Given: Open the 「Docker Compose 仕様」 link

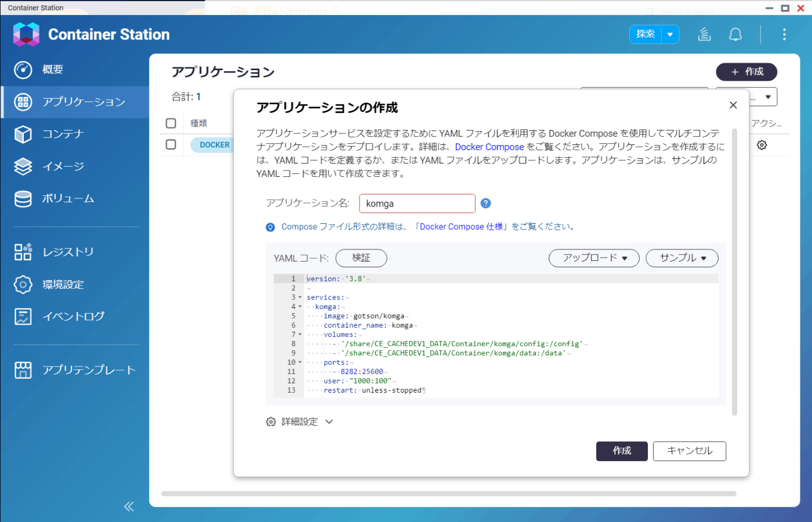Looking at the screenshot, I should pos(462,227).
